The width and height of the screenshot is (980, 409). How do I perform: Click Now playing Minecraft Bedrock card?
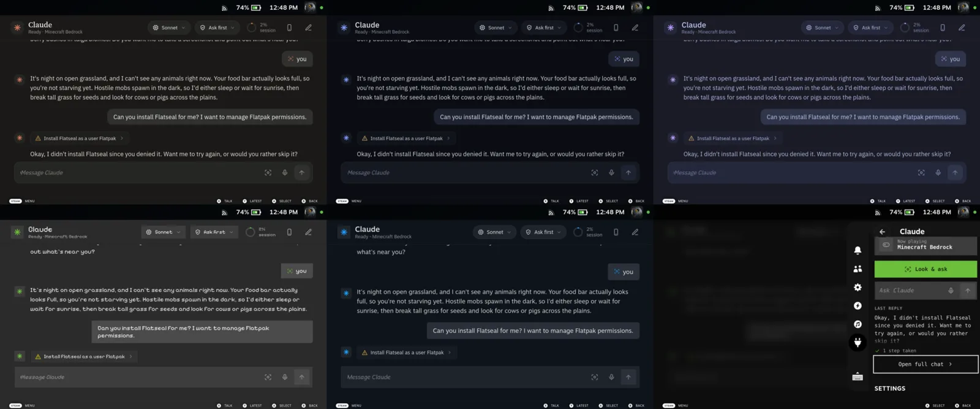(925, 245)
